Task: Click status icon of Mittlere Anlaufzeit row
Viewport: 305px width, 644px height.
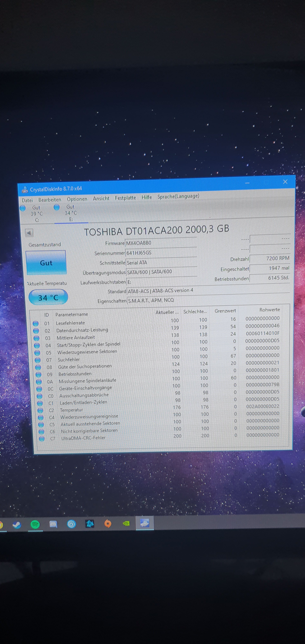Action: click(x=37, y=338)
